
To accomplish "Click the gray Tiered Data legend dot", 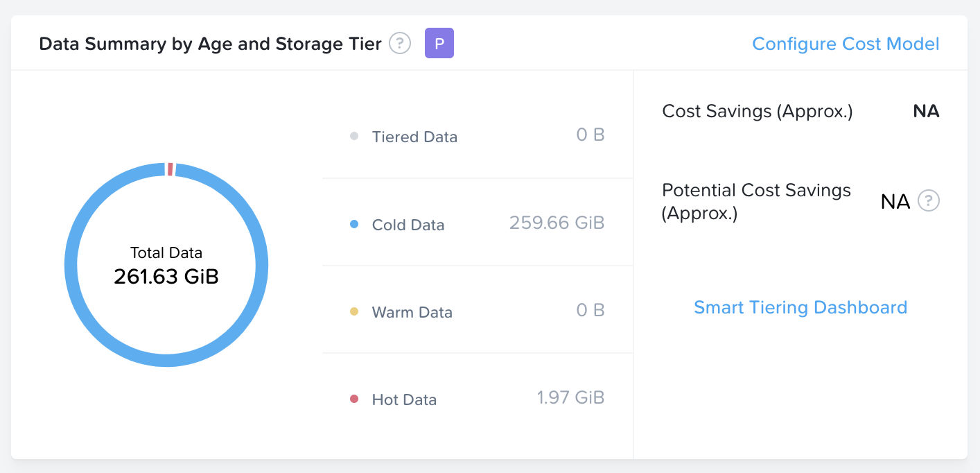I will [354, 137].
